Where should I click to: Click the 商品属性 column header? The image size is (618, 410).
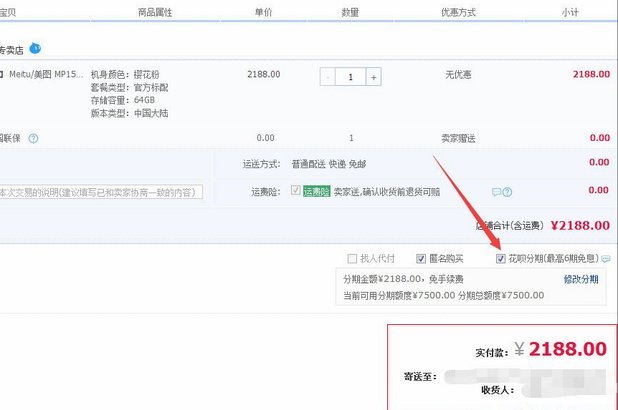pos(155,12)
